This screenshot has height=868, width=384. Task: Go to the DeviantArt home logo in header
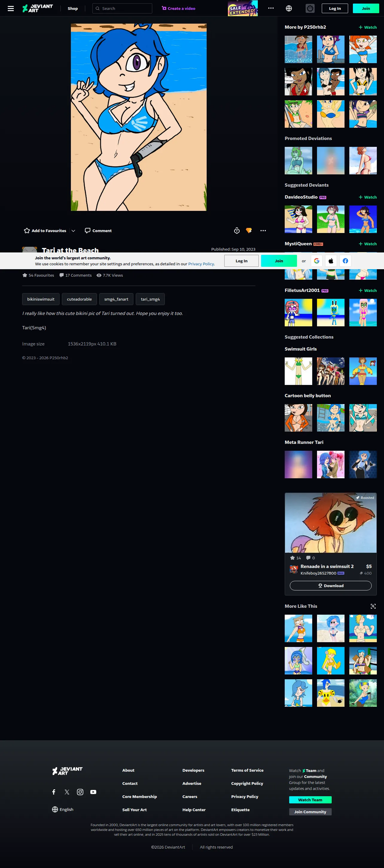[x=38, y=8]
